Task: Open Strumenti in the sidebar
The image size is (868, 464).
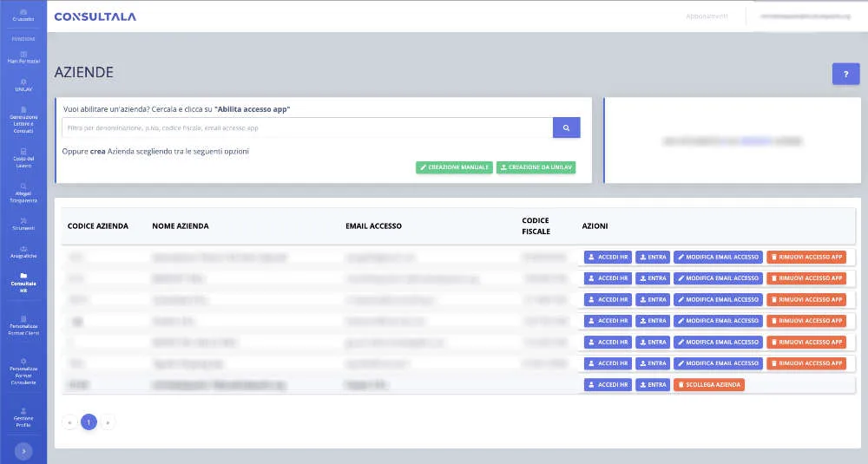Action: coord(23,224)
